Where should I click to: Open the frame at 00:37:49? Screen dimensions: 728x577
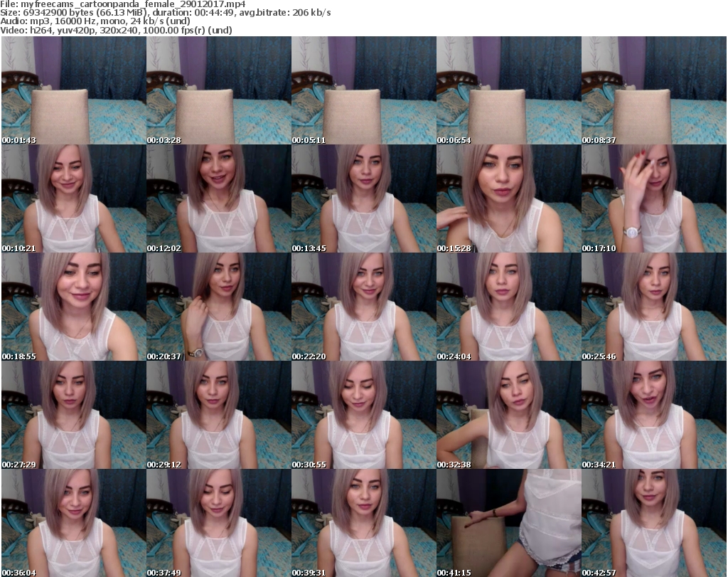point(219,523)
